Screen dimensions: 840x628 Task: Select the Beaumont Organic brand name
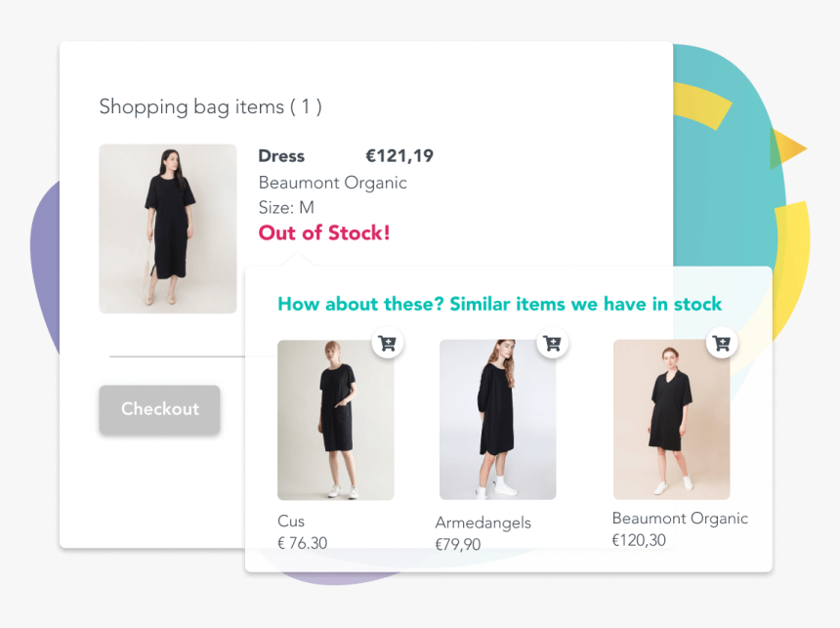pos(332,183)
